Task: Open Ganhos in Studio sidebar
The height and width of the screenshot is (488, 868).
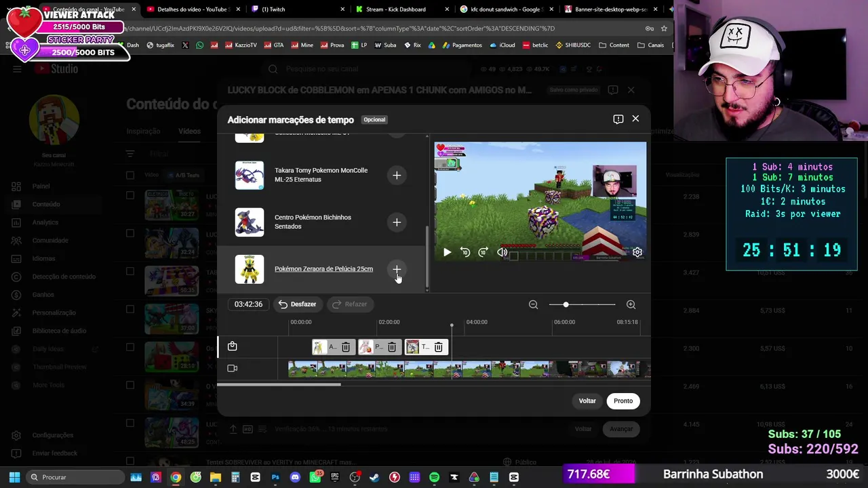Action: coord(43,295)
